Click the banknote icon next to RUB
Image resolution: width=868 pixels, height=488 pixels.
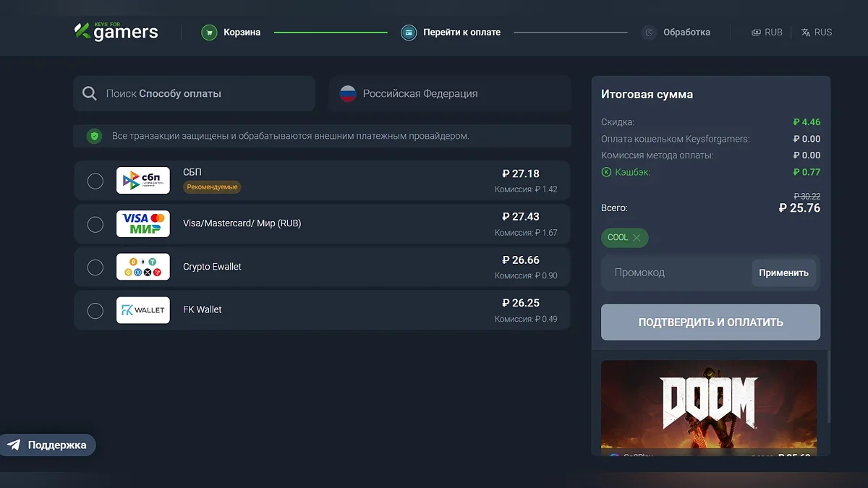(756, 33)
